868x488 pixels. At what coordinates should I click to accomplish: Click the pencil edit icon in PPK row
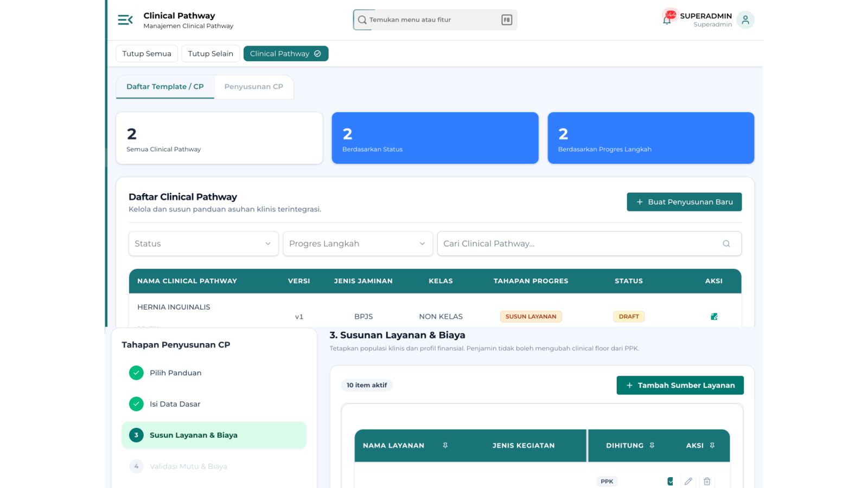(688, 481)
